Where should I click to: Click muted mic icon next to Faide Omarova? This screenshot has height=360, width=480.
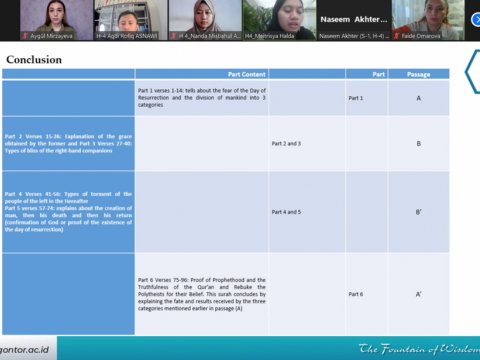(396, 36)
